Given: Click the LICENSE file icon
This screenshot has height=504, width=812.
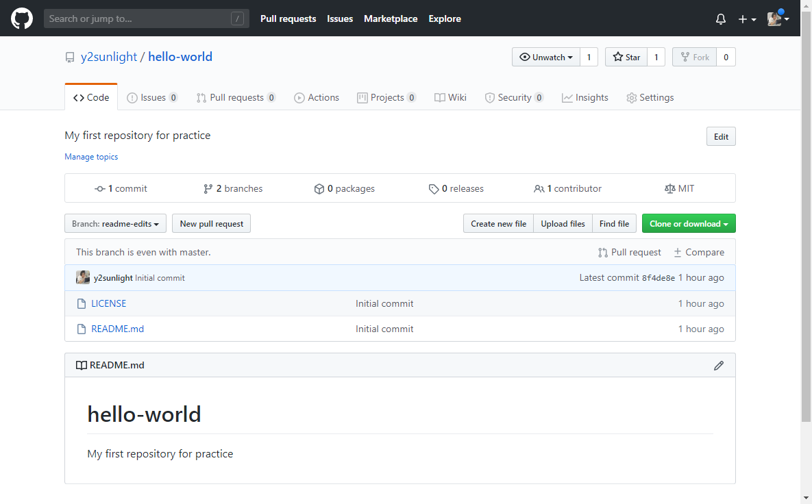Looking at the screenshot, I should pyautogui.click(x=82, y=303).
